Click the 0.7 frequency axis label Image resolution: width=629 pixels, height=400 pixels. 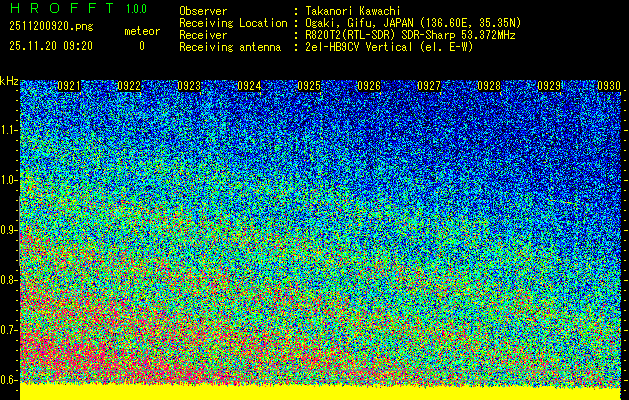pos(8,330)
